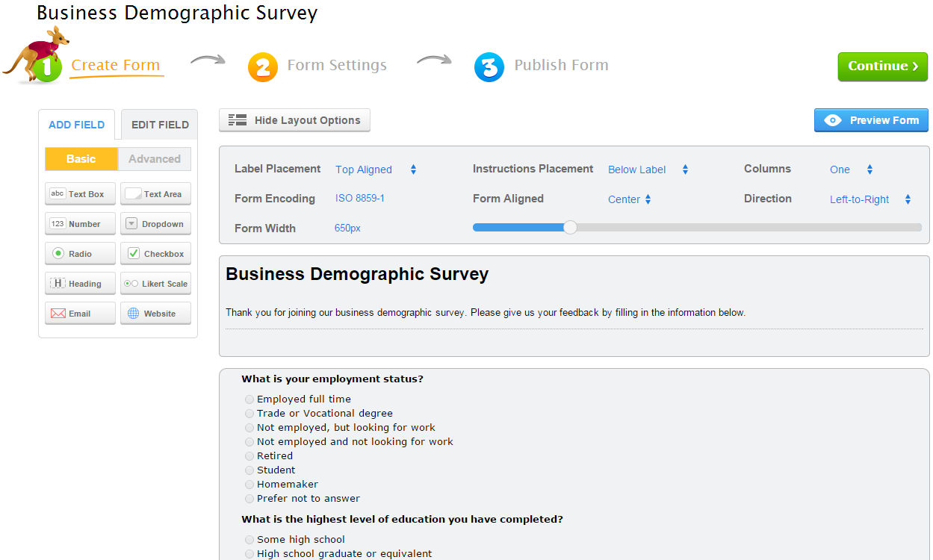Switch to the Edit Field tab
Image resolution: width=933 pixels, height=560 pixels.
(160, 125)
